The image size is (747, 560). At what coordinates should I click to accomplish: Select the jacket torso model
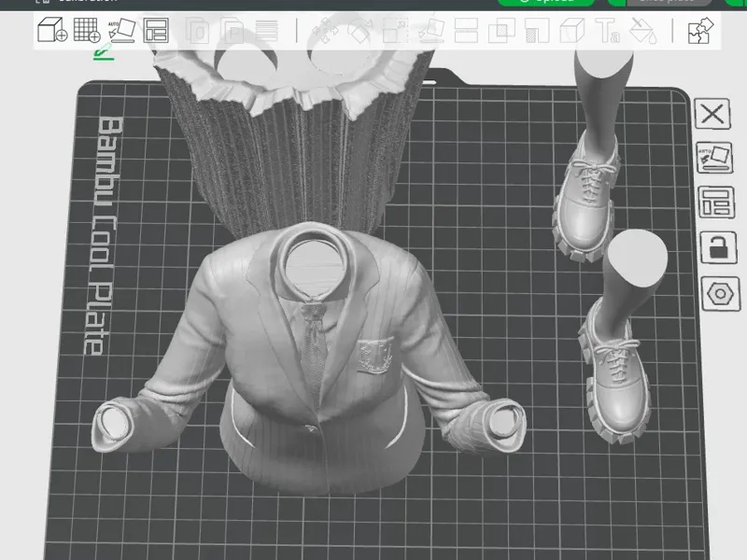click(x=310, y=362)
